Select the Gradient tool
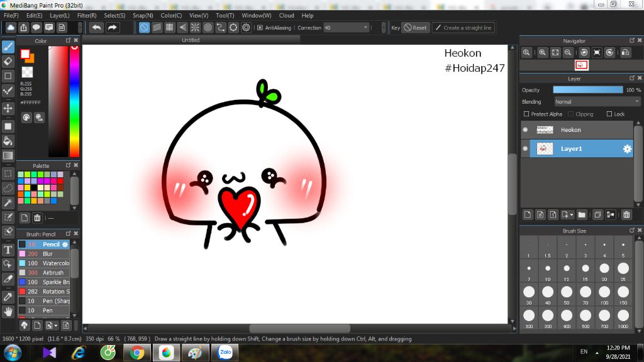This screenshot has height=362, width=644. pyautogui.click(x=8, y=156)
